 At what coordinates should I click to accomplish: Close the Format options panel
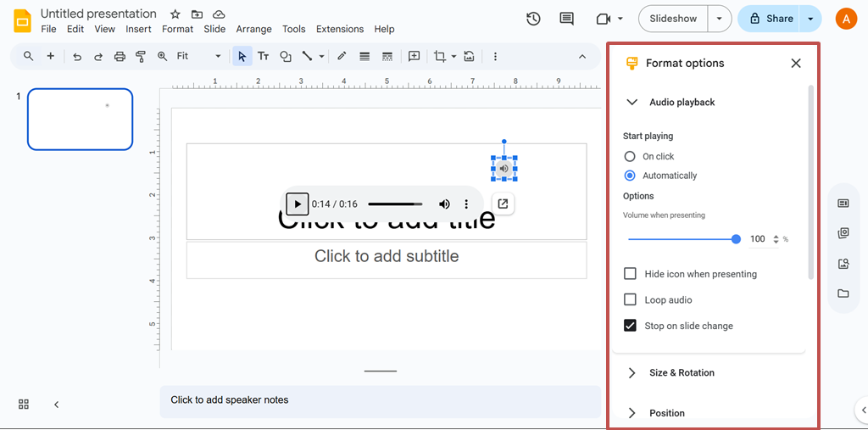pos(795,63)
